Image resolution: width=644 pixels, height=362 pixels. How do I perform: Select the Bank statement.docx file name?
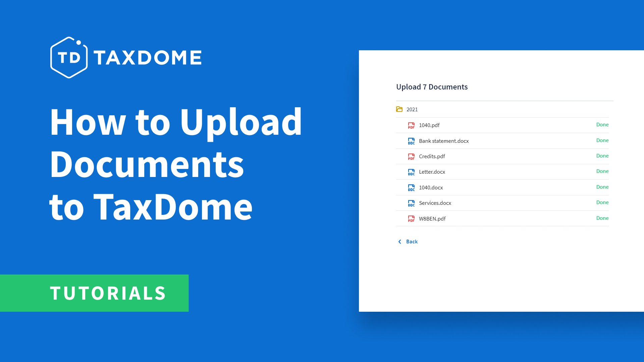444,141
